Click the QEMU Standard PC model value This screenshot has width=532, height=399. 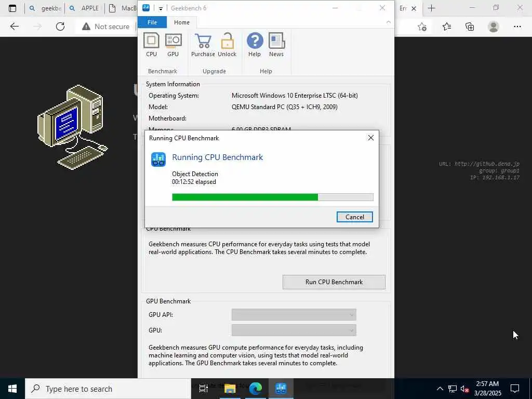pyautogui.click(x=284, y=107)
